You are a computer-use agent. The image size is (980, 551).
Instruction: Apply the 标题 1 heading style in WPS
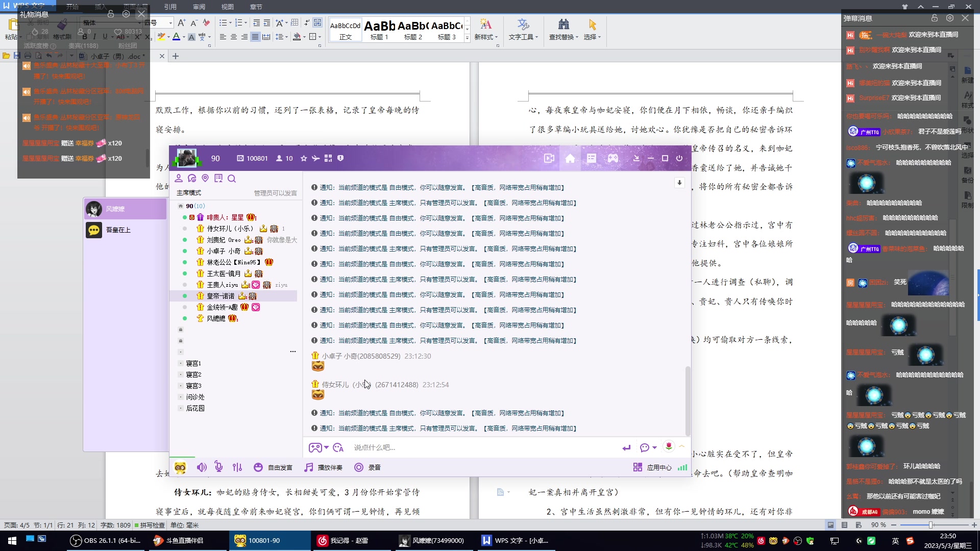pos(379,30)
